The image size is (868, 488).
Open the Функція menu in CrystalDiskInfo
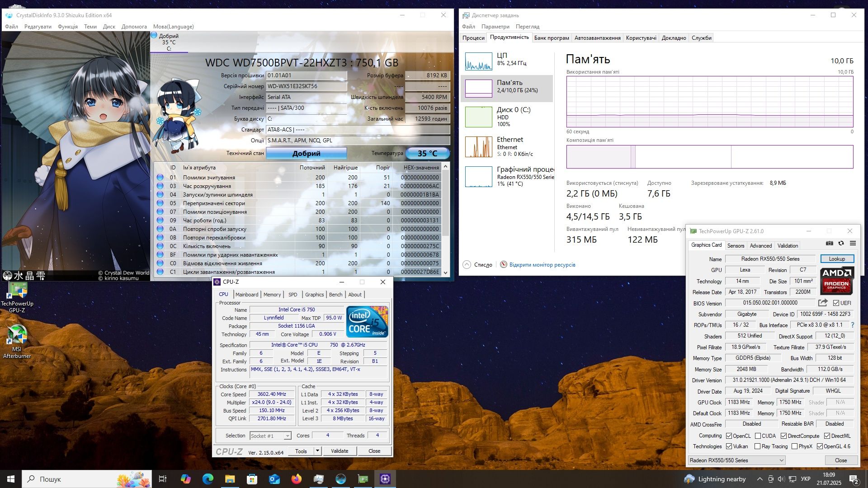coord(68,27)
